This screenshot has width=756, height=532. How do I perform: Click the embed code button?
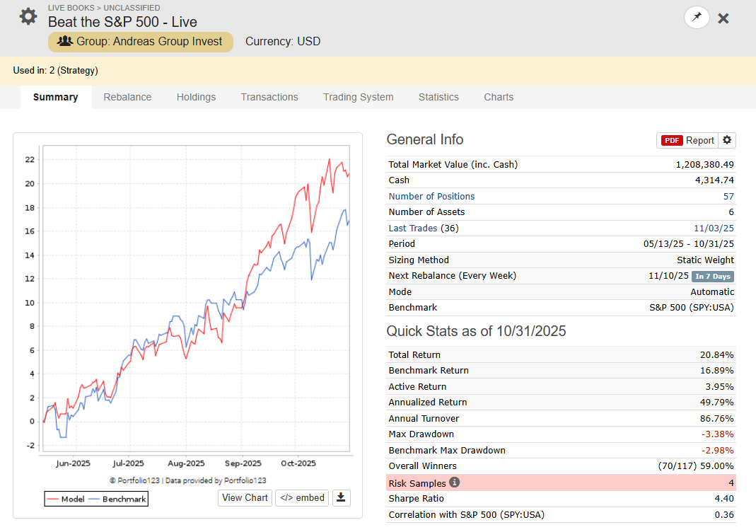302,498
